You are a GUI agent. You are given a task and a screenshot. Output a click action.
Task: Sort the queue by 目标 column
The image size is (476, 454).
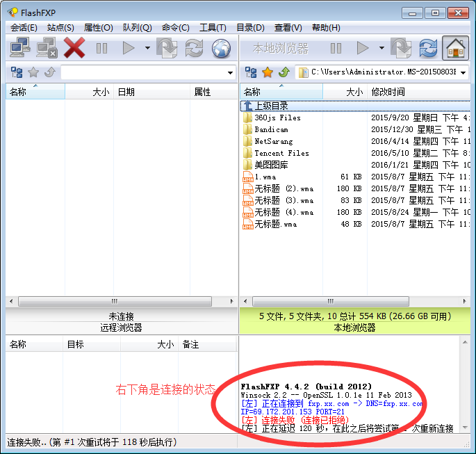(x=92, y=344)
